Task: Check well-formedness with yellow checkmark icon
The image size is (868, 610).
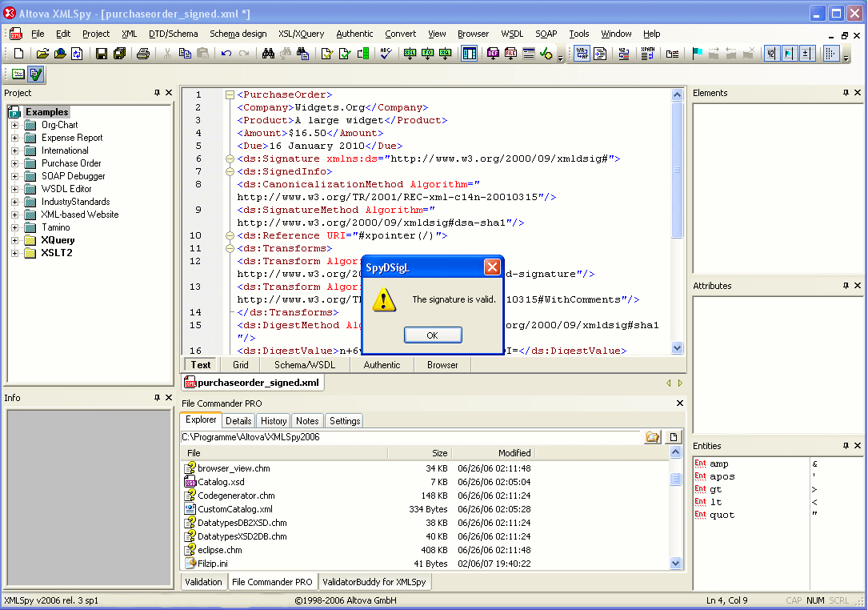Action: [x=326, y=54]
